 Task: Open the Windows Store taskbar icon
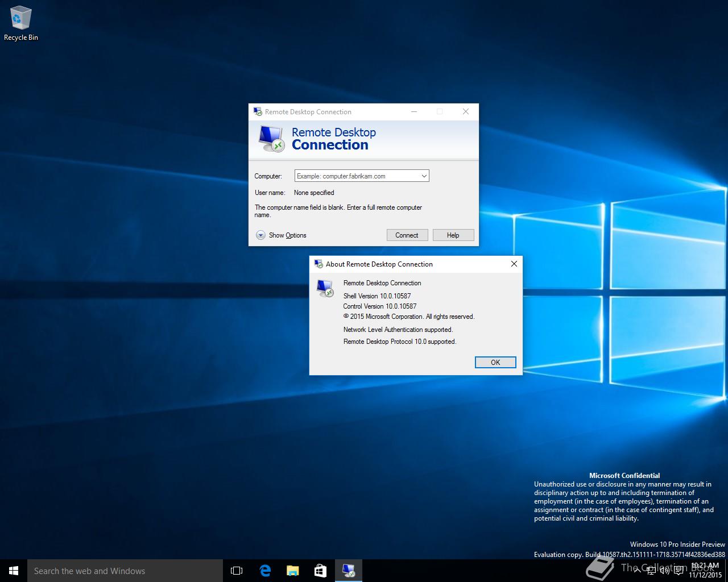coord(320,571)
